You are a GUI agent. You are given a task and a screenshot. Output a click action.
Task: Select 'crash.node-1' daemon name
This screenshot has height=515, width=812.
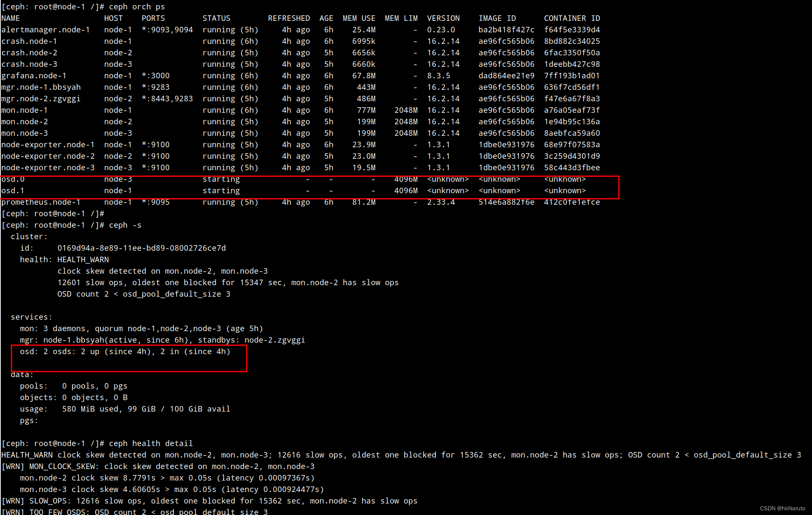point(29,41)
